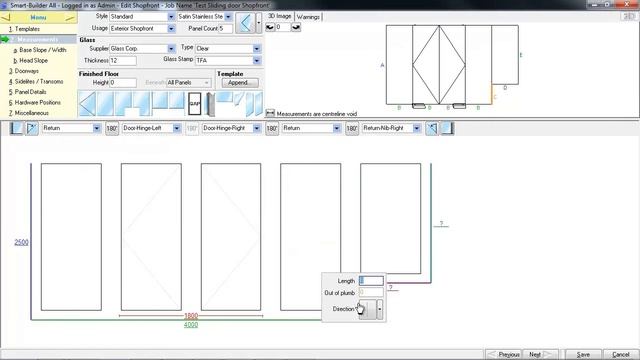Click the 180° button after Door-Hinge-Right dropdown

click(x=272, y=128)
